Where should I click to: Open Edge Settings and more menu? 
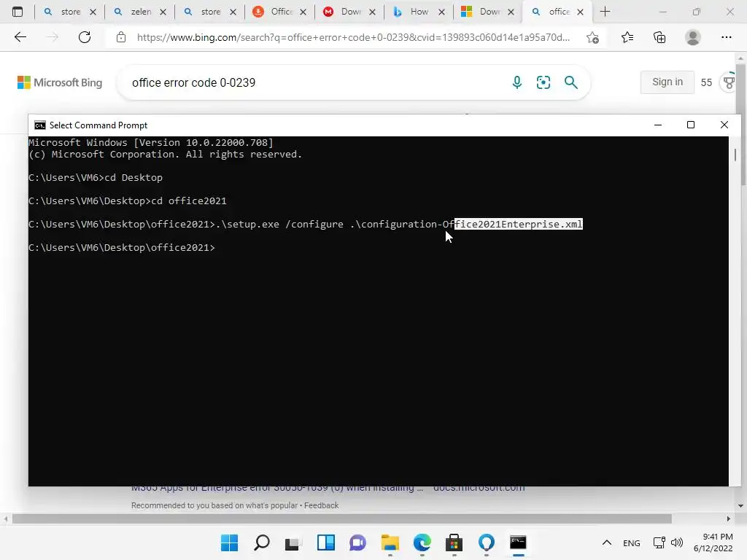coord(726,37)
